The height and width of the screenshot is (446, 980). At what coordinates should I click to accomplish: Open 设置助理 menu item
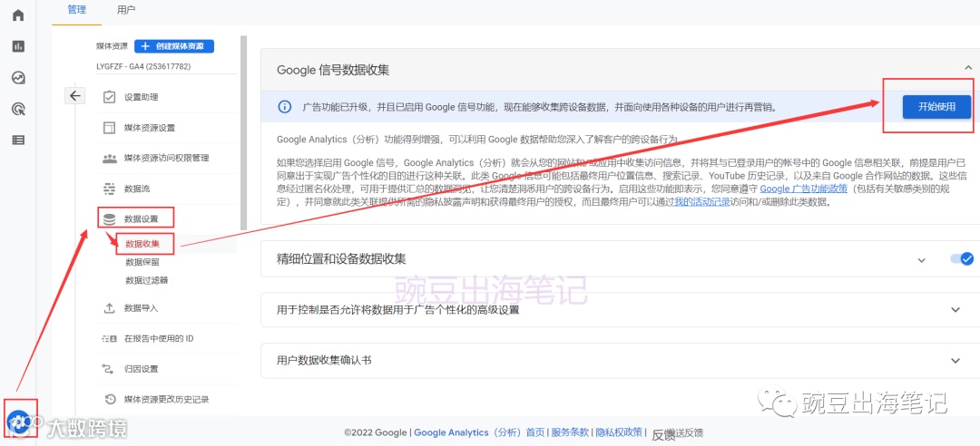[x=141, y=97]
